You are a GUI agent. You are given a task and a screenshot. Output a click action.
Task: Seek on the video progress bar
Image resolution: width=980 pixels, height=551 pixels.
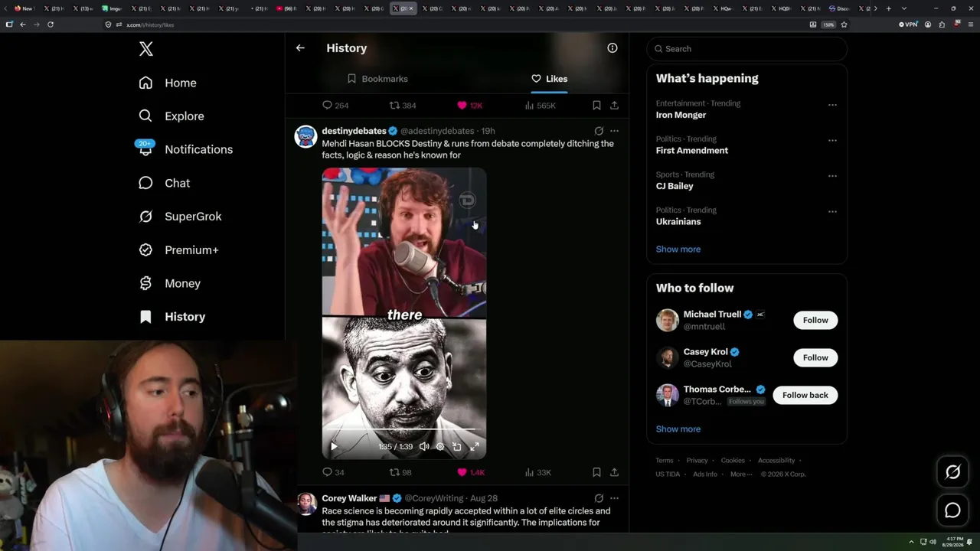click(403, 430)
